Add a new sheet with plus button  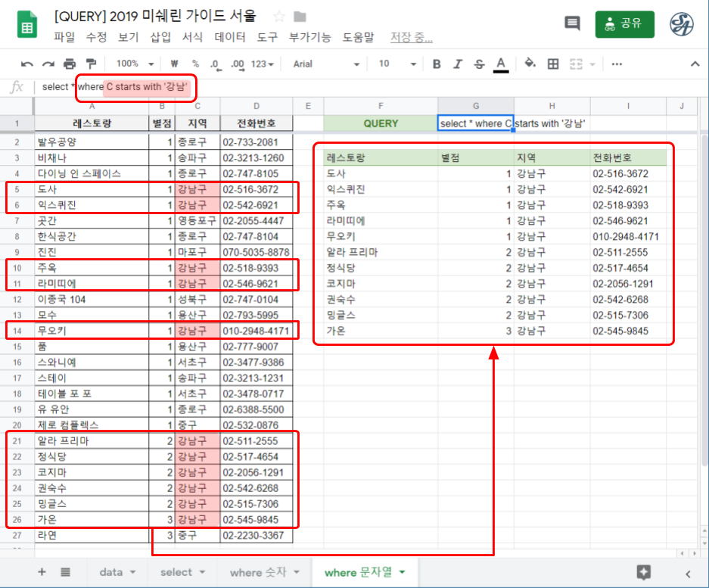[x=42, y=572]
